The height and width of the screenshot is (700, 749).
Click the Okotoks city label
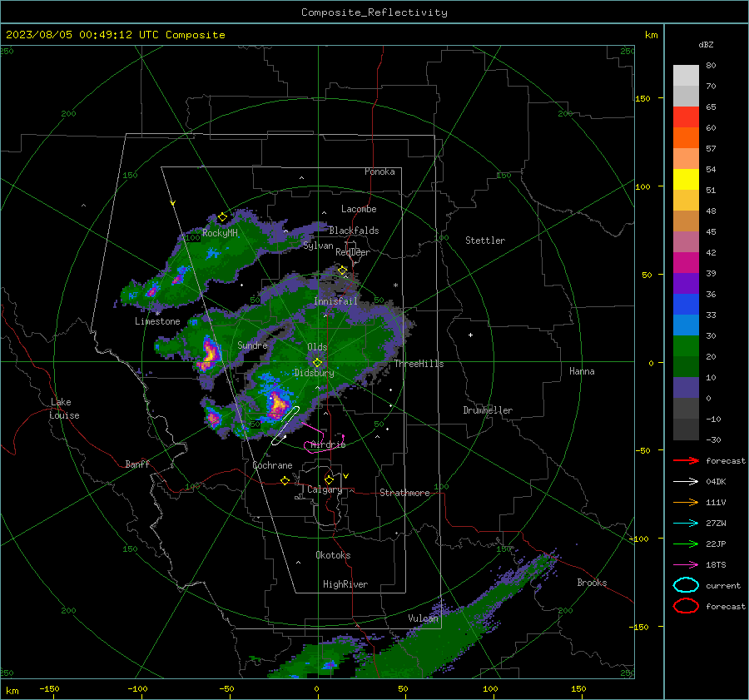tap(333, 554)
